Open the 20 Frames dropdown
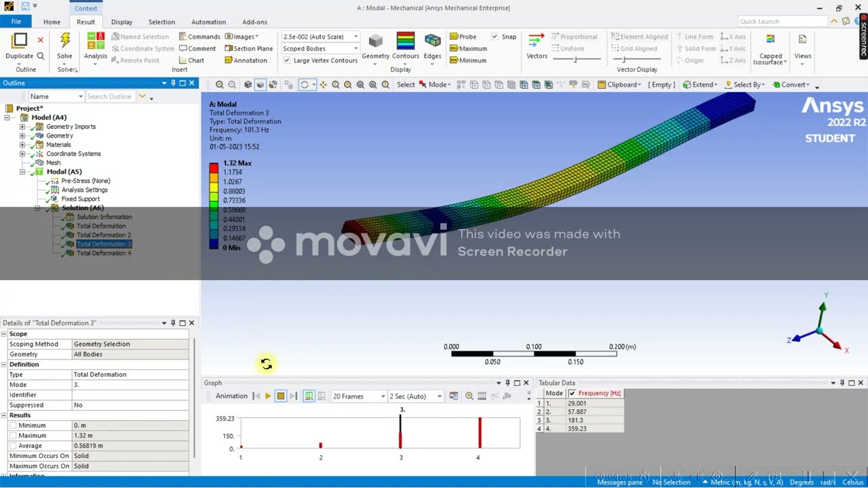The image size is (868, 488). click(x=382, y=396)
